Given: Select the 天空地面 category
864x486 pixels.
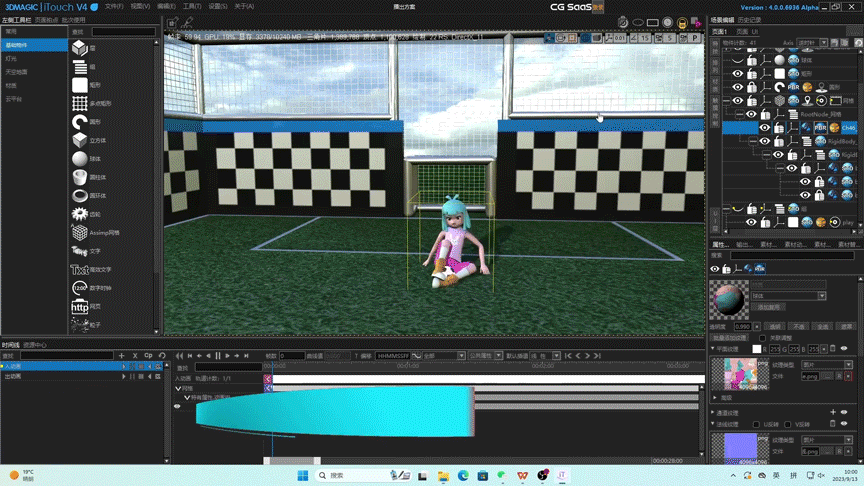Looking at the screenshot, I should (x=34, y=72).
